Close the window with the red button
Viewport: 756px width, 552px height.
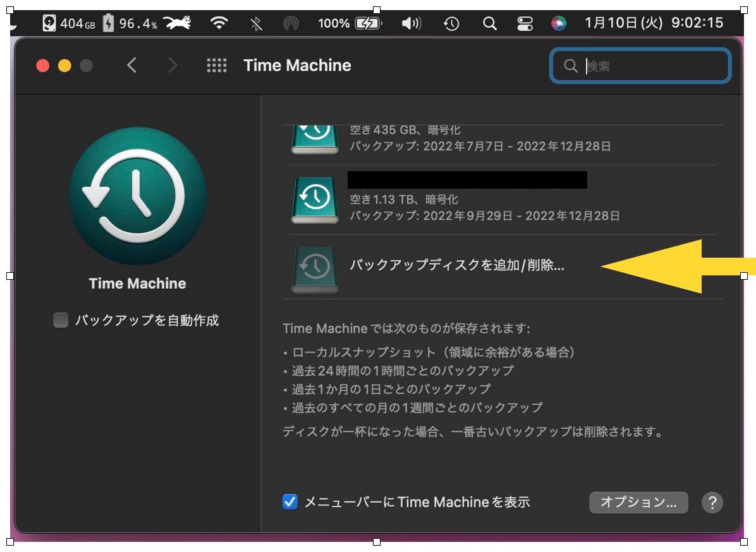[x=43, y=66]
